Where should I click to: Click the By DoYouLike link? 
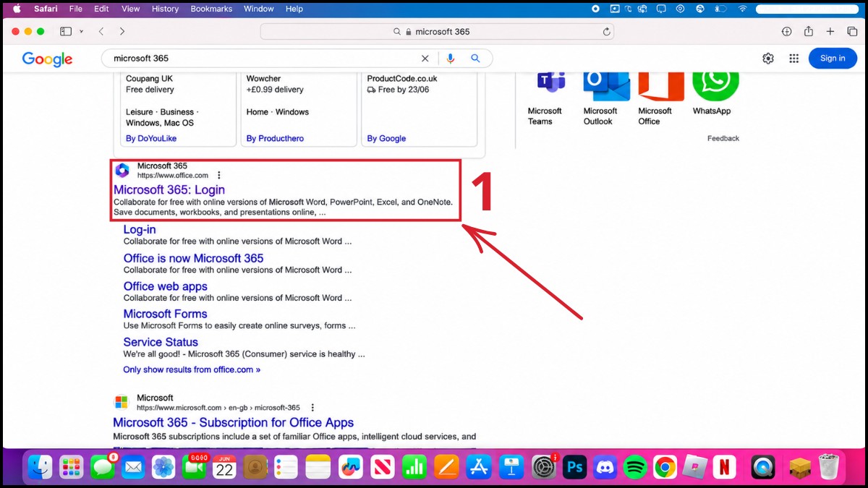point(151,138)
